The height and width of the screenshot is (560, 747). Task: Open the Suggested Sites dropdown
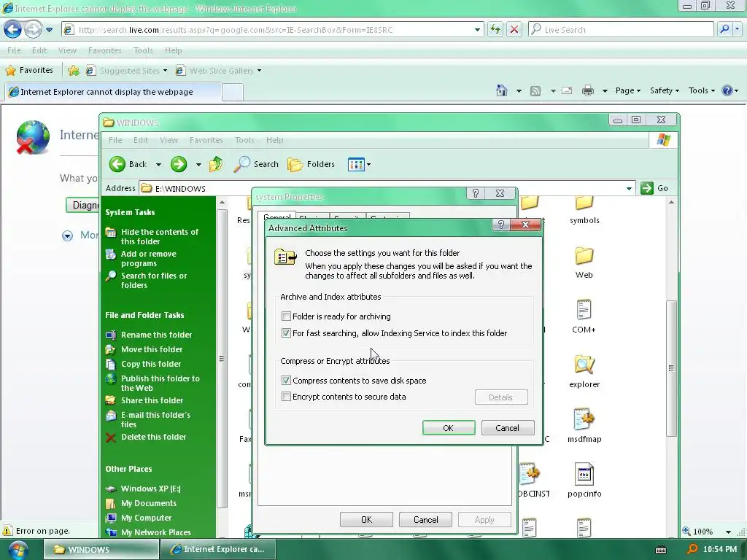[x=166, y=71]
